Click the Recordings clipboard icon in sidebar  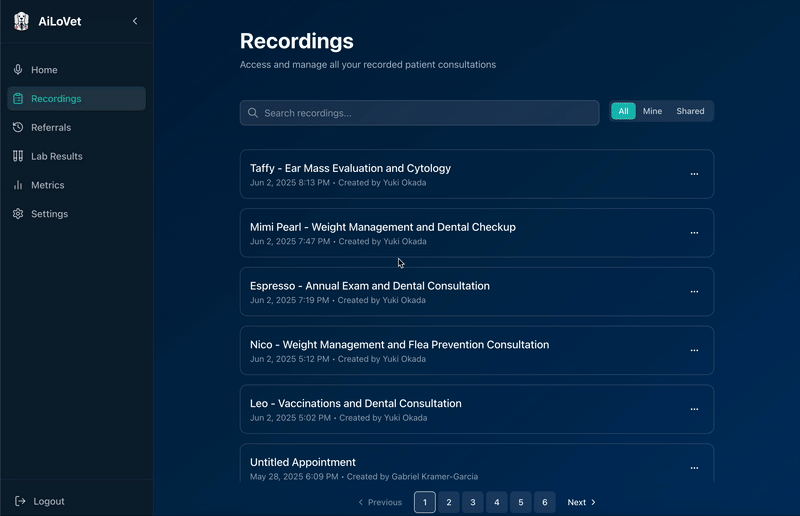point(18,99)
